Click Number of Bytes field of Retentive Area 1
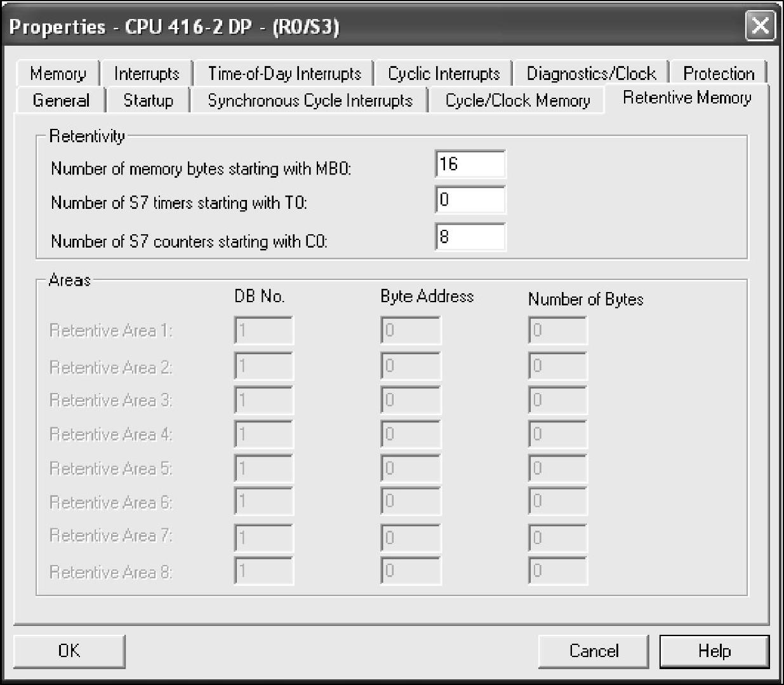 558,331
